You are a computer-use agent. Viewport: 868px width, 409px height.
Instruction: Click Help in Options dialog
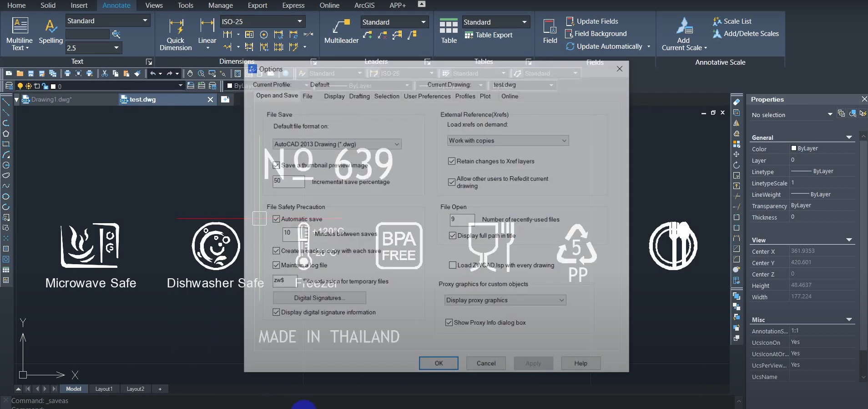click(580, 363)
